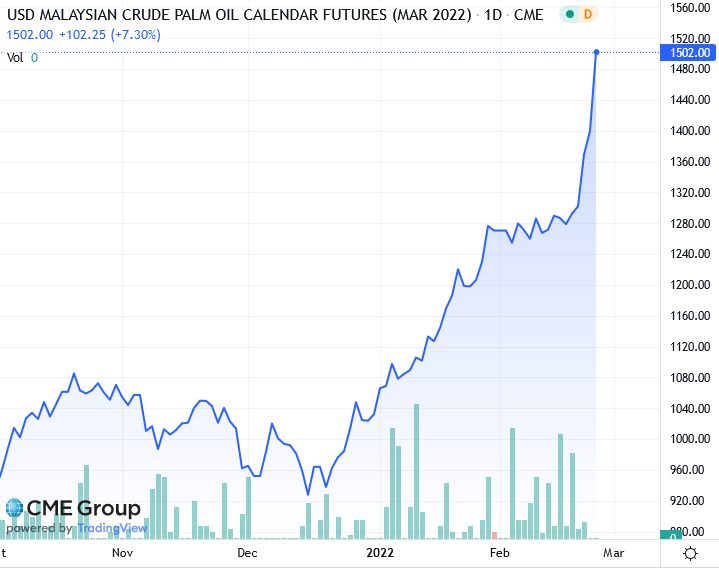This screenshot has width=719, height=570.
Task: Open the TradingView link
Action: tap(111, 528)
